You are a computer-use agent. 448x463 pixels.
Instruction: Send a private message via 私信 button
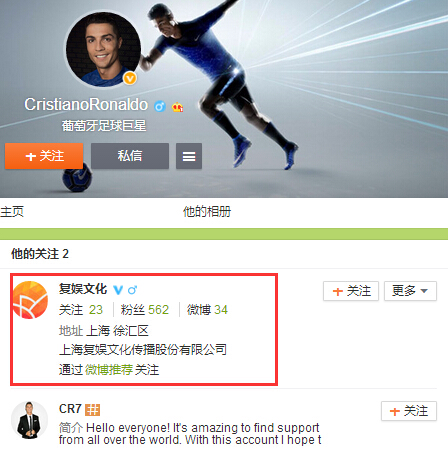(130, 156)
